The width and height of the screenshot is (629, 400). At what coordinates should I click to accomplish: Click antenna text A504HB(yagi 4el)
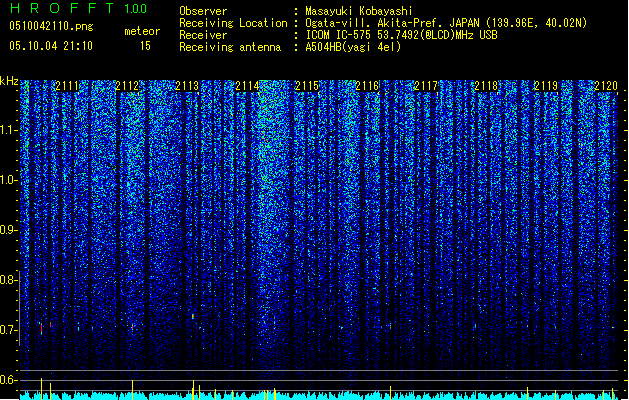[353, 47]
